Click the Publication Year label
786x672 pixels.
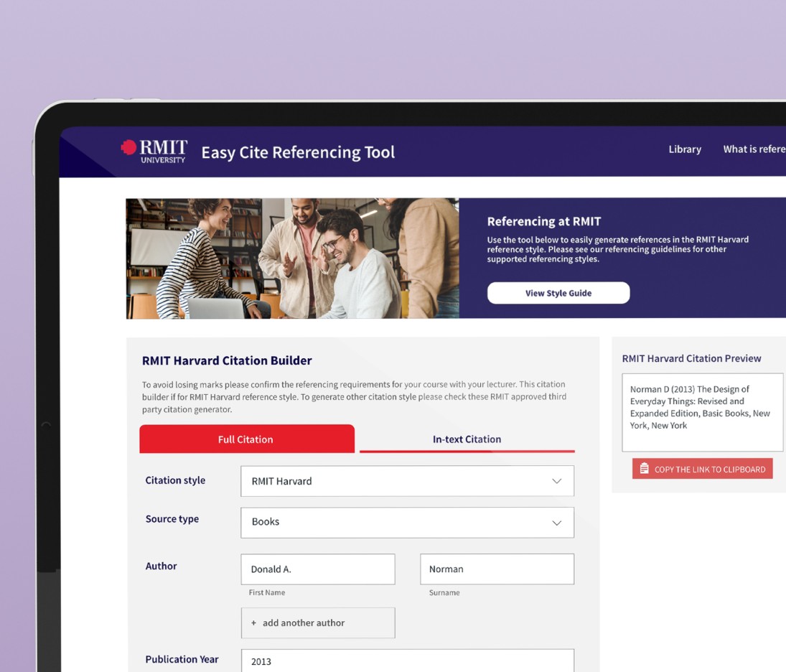pos(182,660)
